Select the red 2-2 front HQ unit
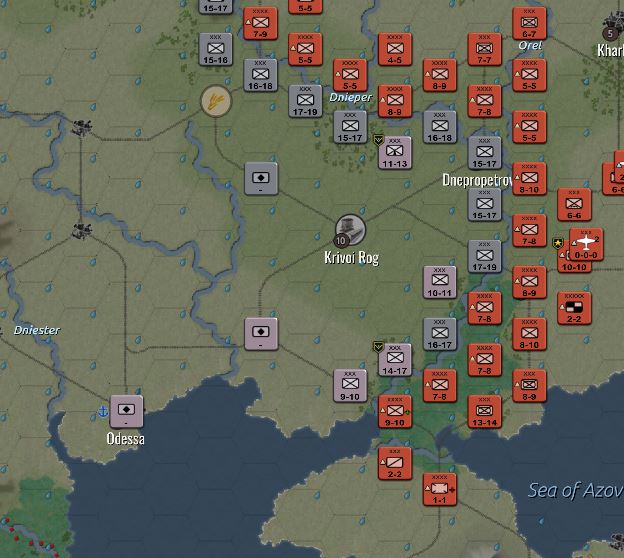The image size is (624, 558). [574, 308]
